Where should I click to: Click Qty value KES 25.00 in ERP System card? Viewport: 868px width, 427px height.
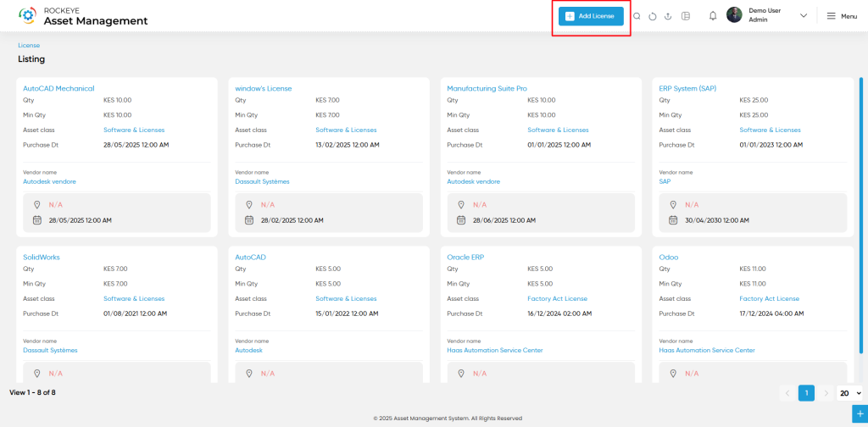click(x=754, y=100)
